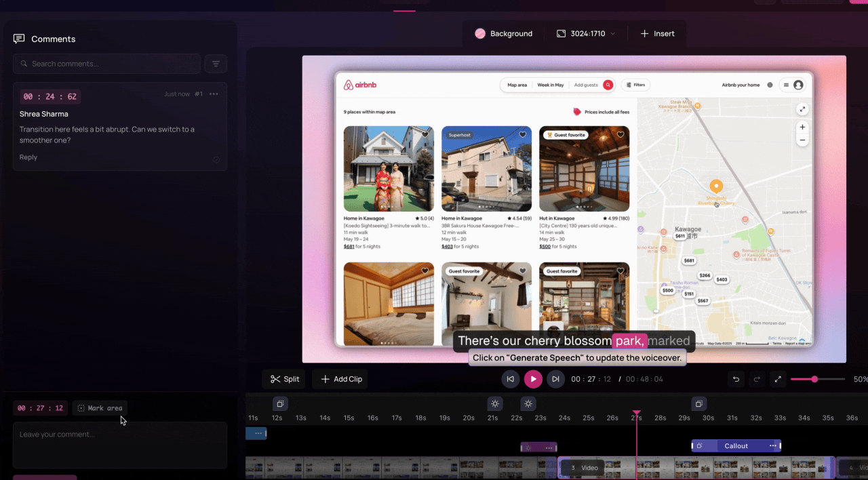Click the Comments panel speech-bubble icon
The image size is (868, 480).
click(x=19, y=39)
